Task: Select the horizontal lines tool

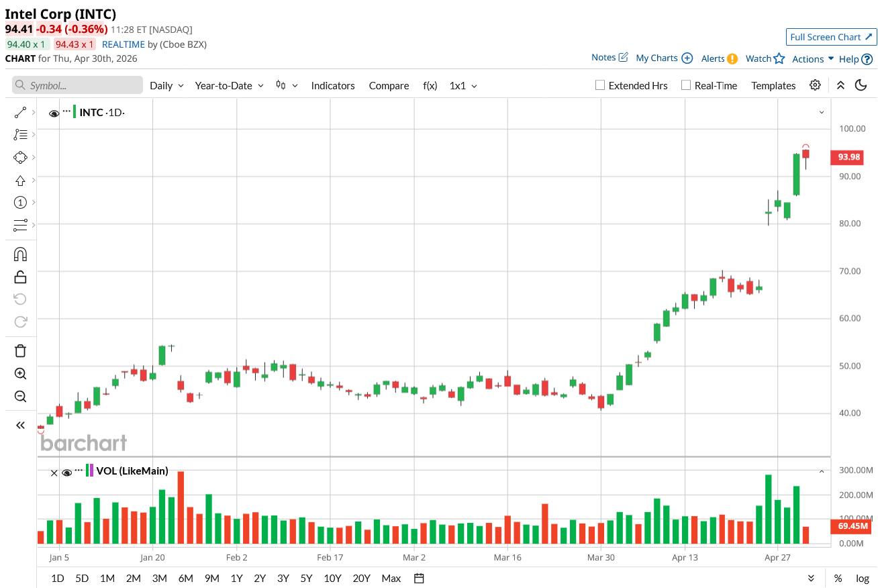Action: tap(20, 225)
